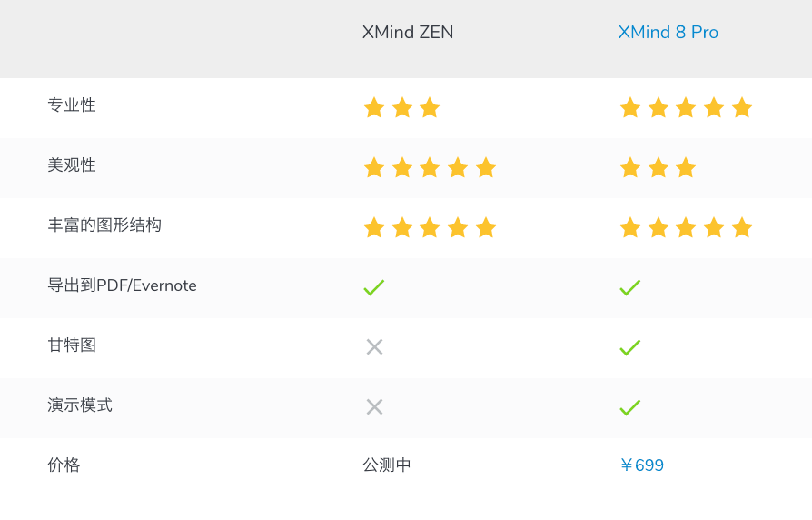
Task: Click last star of Pro 丰富的图形结构 rating
Action: [x=742, y=227]
